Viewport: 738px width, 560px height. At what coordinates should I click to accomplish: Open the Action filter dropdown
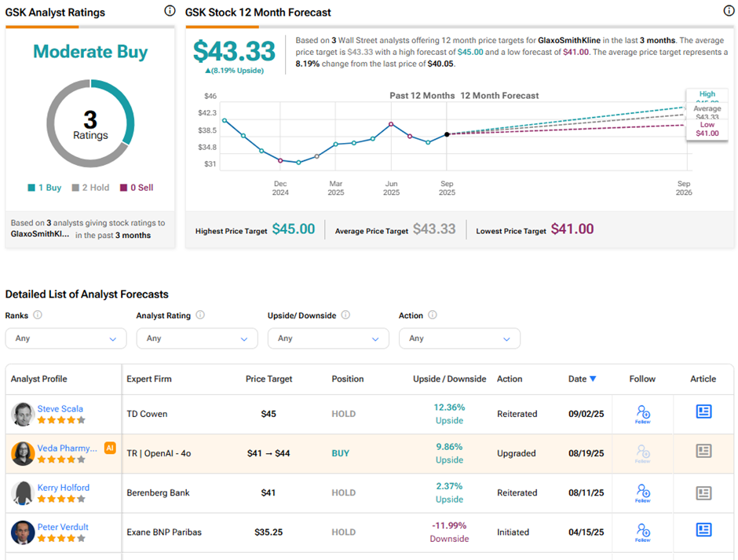pos(459,339)
